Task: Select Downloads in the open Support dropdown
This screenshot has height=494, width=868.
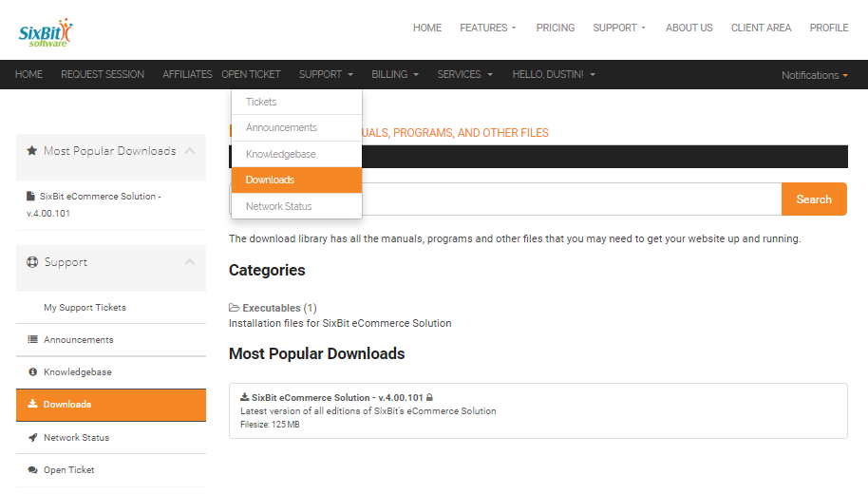Action: pos(296,180)
